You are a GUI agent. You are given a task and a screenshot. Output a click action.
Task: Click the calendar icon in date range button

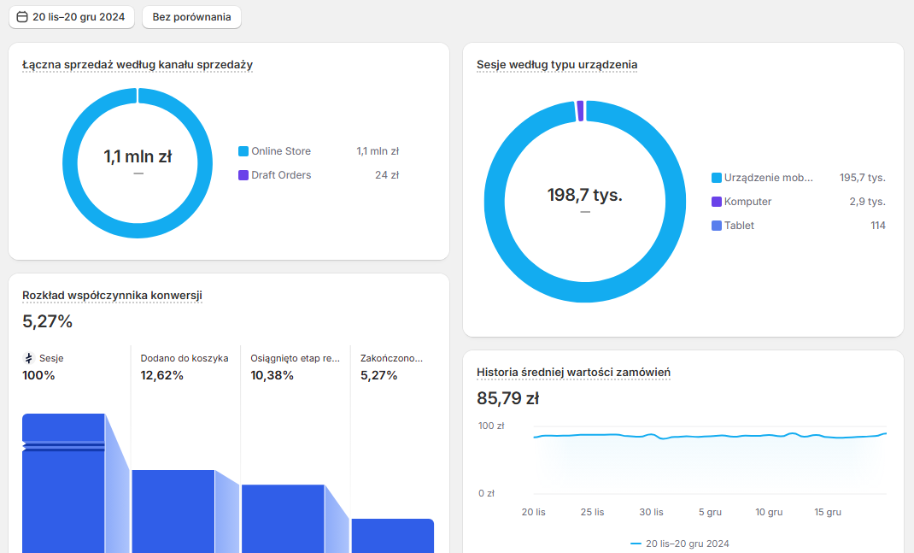click(x=22, y=17)
